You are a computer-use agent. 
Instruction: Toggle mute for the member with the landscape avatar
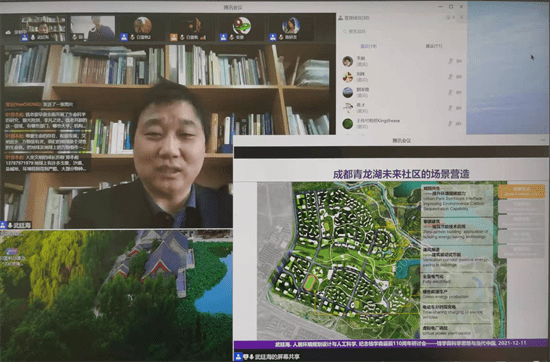450,92
